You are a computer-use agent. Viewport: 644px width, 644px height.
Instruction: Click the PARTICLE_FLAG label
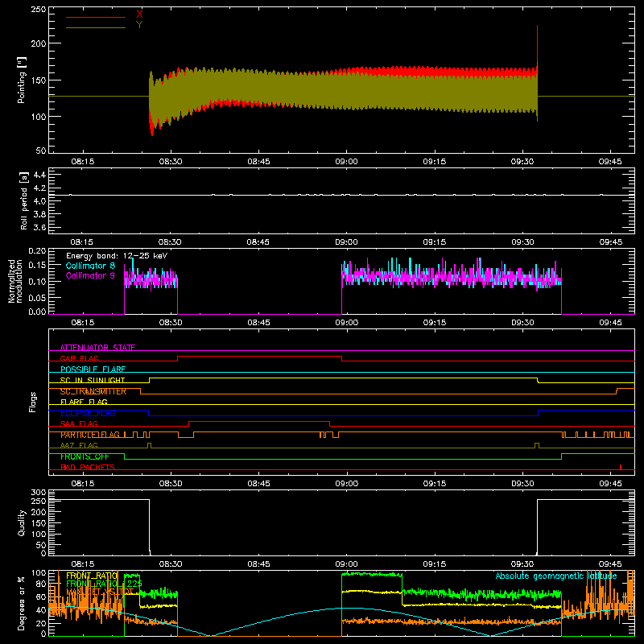click(x=90, y=435)
